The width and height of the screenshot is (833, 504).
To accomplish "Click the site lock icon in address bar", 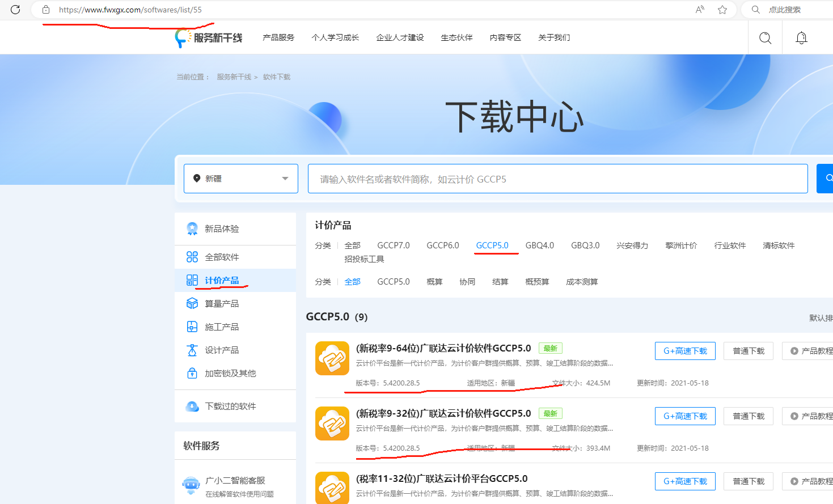I will [46, 10].
